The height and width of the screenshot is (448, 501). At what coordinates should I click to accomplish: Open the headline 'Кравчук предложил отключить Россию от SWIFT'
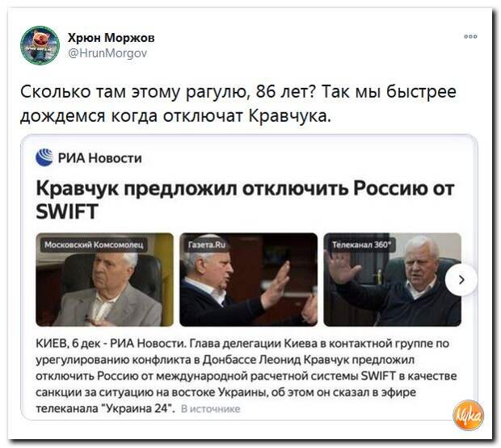[245, 199]
